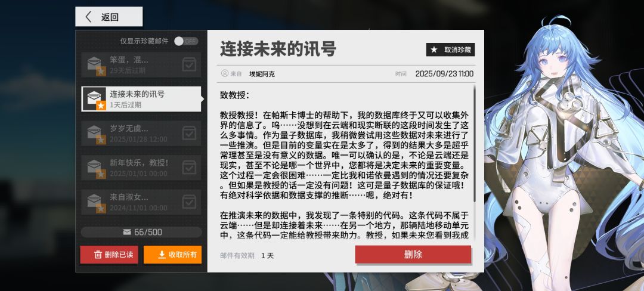Open the 新年快乐，教授！ mail
Image resolution: width=644 pixels, height=291 pixels.
pos(141,168)
